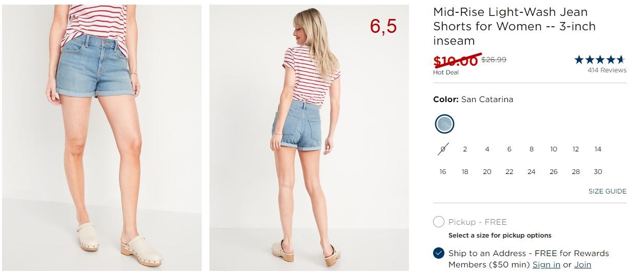
Task: Pick size 2
Action: 465,149
